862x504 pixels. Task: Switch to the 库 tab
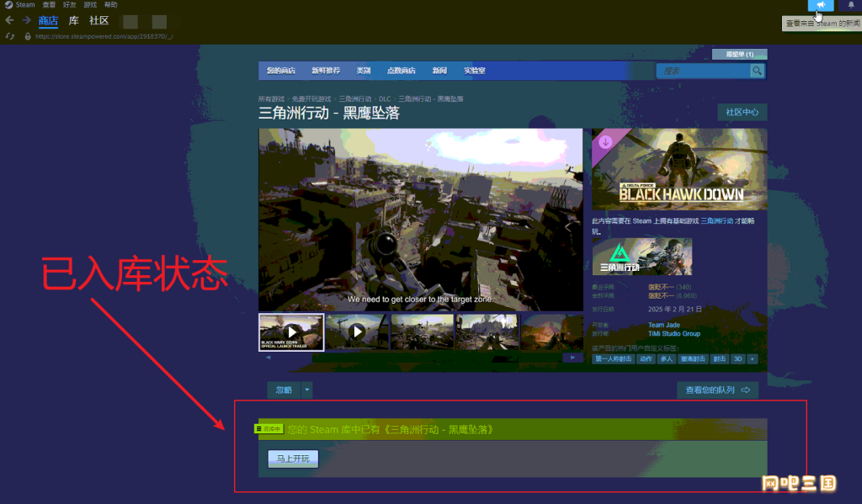coord(74,21)
